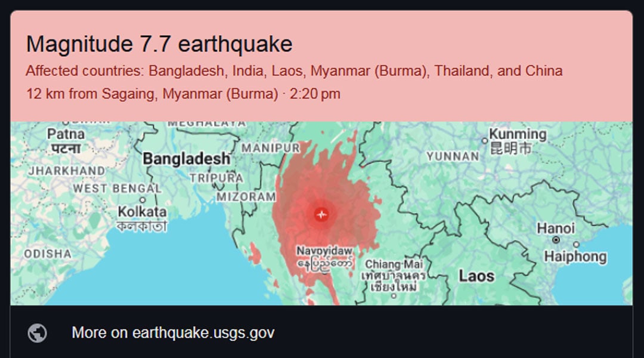Click the MANIPUR state label
The image size is (644, 358).
[271, 148]
